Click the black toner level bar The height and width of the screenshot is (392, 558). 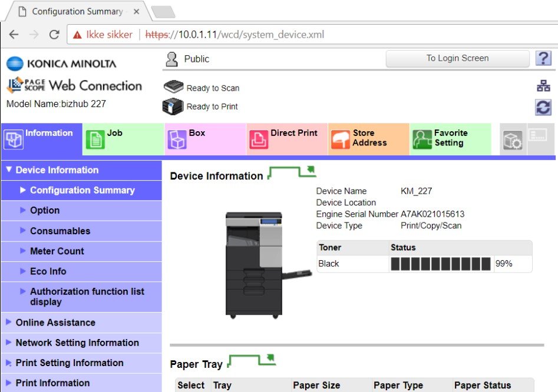[440, 264]
